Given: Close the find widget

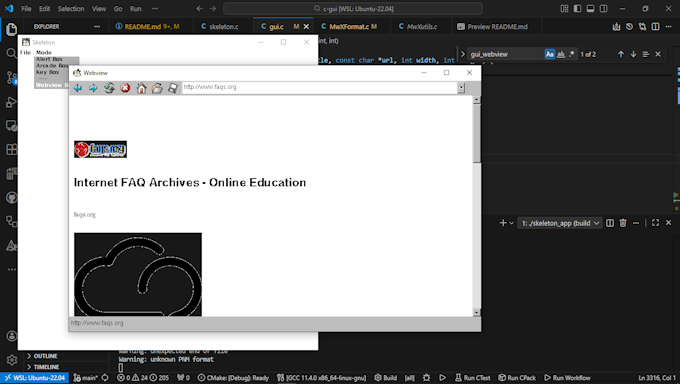Looking at the screenshot, I should [658, 54].
